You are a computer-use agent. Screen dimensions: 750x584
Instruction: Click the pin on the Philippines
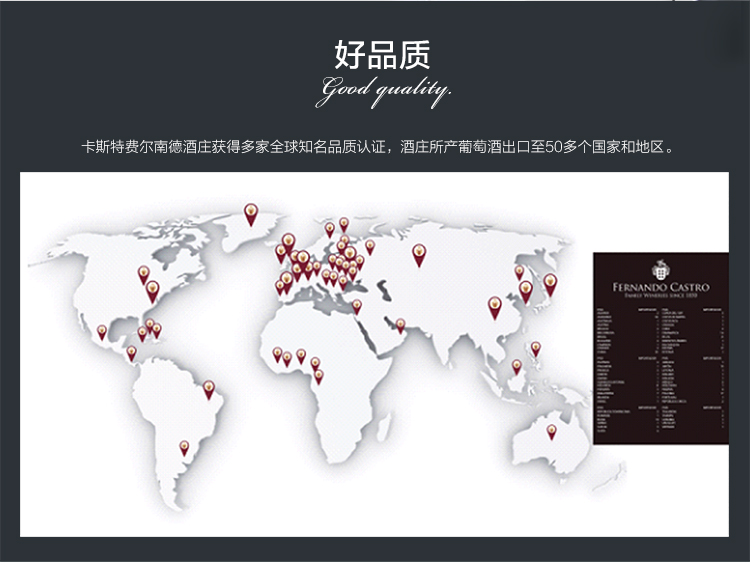coord(535,348)
